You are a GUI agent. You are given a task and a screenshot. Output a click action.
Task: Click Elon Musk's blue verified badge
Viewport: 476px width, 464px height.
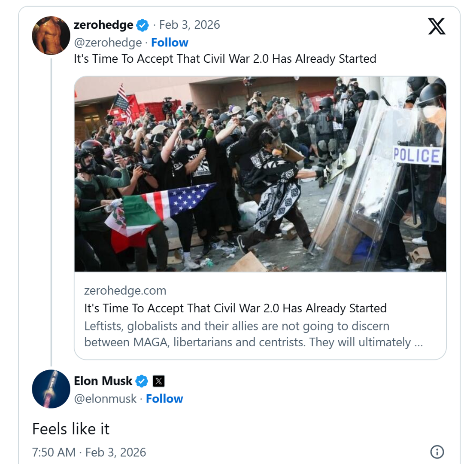pos(142,381)
